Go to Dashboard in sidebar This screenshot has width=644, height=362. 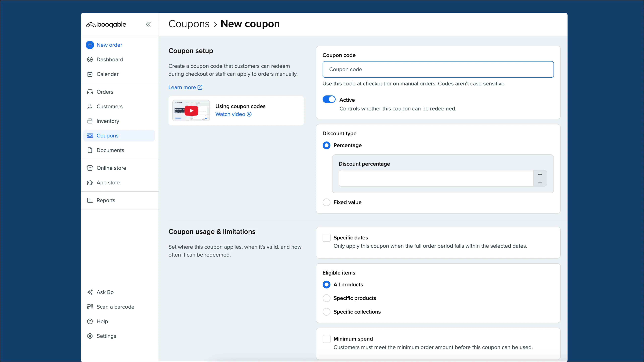[x=110, y=59]
